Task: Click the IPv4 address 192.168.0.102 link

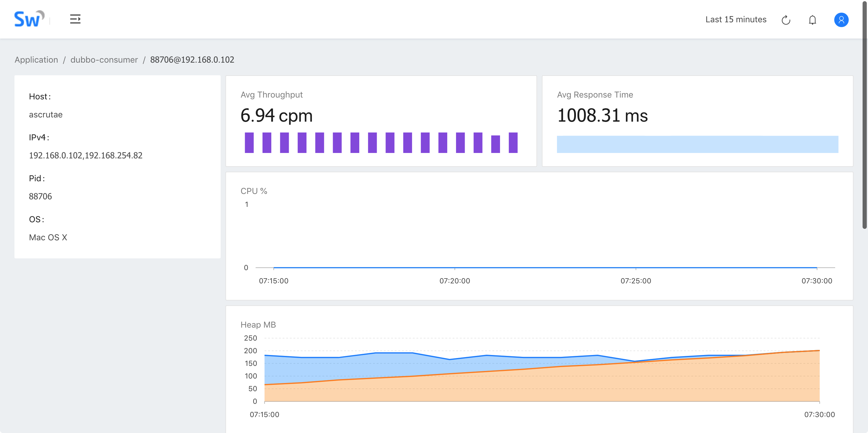Action: click(x=55, y=155)
